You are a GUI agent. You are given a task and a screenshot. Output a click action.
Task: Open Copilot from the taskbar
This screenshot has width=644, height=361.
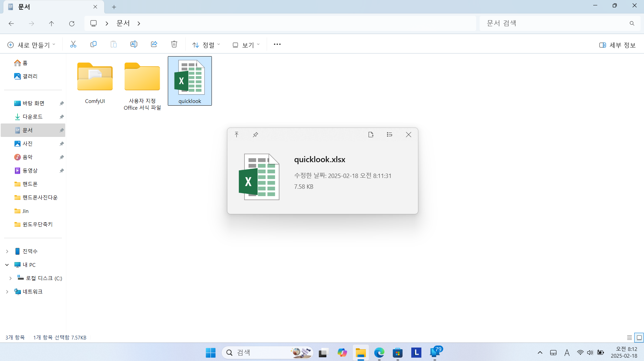click(342, 353)
